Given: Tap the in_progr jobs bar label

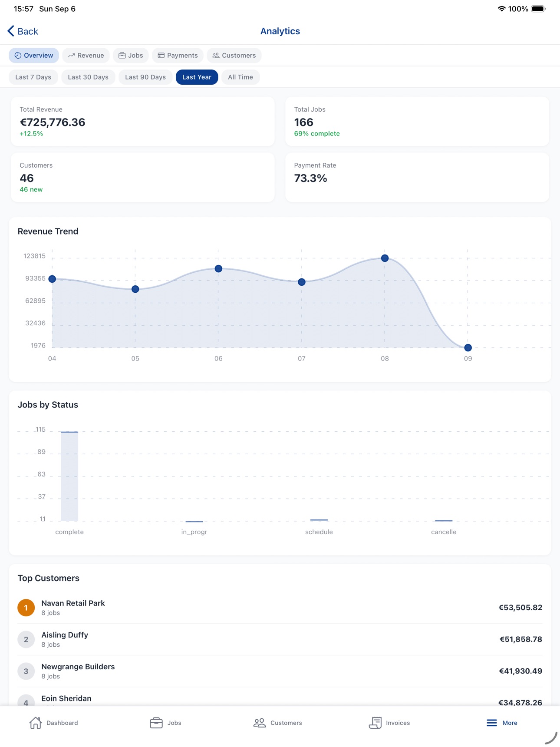Looking at the screenshot, I should tap(194, 532).
